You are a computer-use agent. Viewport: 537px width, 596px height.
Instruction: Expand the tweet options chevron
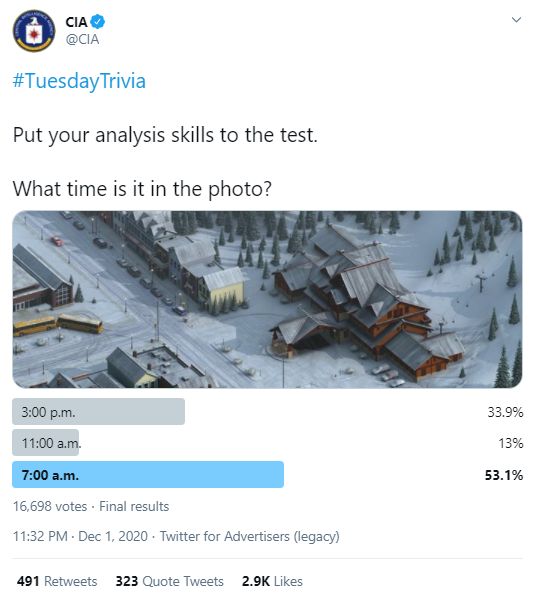[516, 20]
